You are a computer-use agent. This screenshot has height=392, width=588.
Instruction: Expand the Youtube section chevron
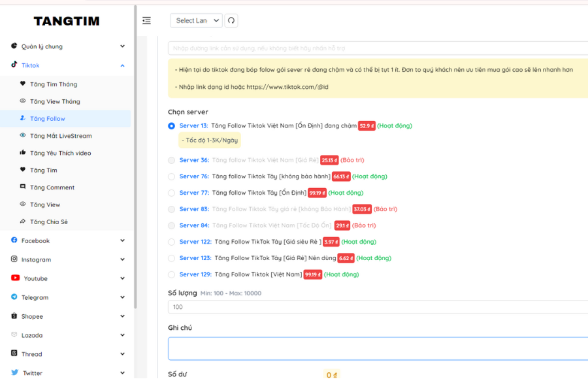click(x=122, y=278)
